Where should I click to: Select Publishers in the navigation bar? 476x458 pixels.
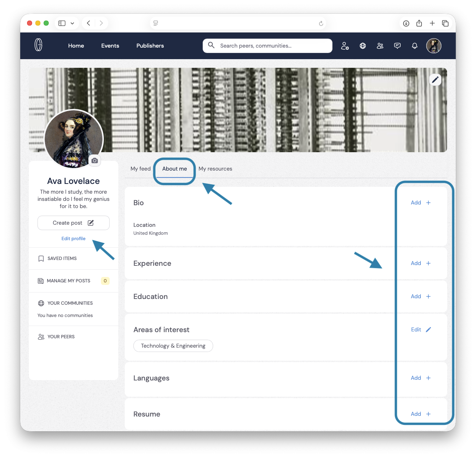tap(150, 46)
